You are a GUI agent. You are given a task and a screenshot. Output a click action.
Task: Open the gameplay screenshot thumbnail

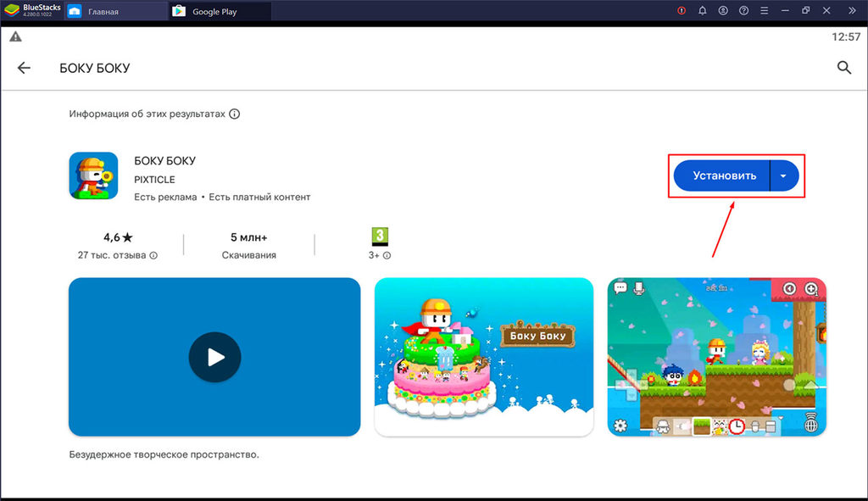[717, 357]
